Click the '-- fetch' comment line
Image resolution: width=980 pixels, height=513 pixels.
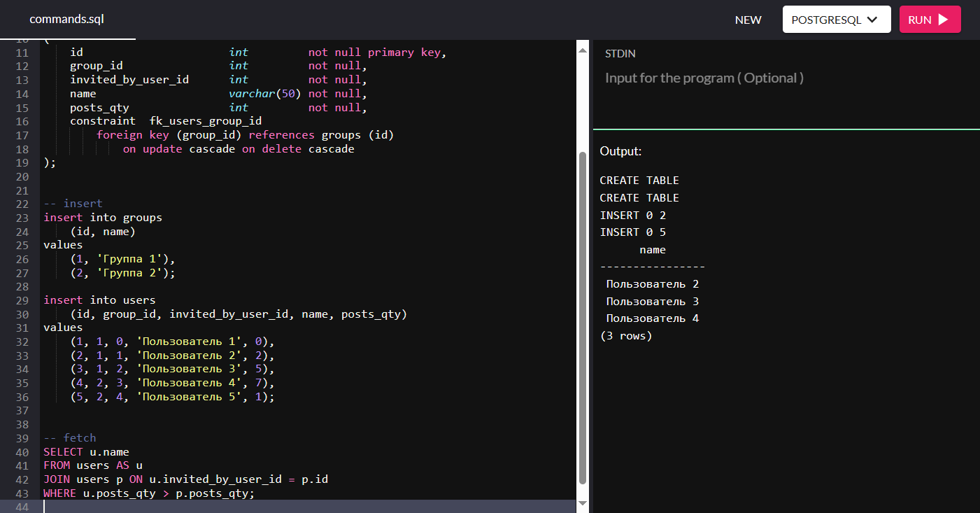tap(70, 438)
